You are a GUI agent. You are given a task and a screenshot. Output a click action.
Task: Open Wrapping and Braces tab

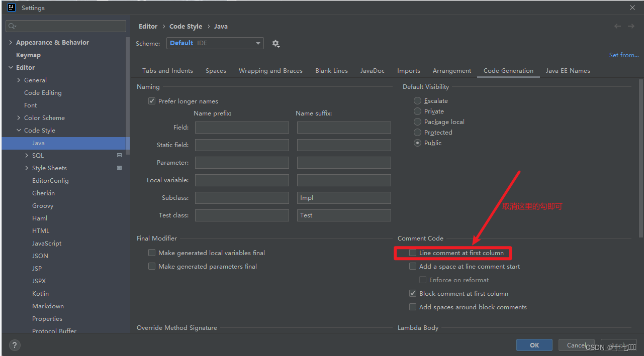coord(270,70)
